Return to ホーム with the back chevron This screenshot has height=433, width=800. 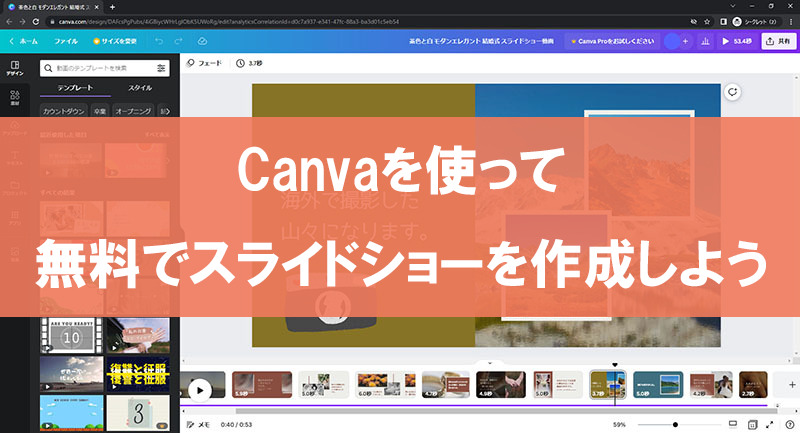(x=23, y=41)
